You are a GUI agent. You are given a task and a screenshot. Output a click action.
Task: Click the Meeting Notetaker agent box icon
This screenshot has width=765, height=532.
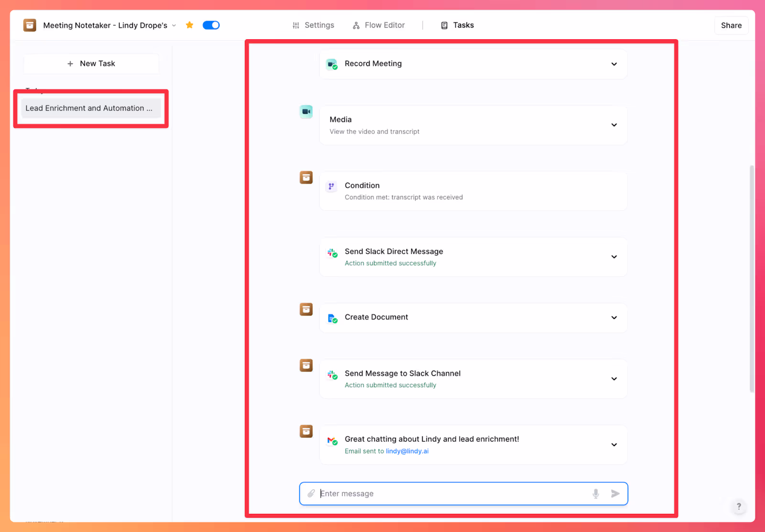pos(30,25)
